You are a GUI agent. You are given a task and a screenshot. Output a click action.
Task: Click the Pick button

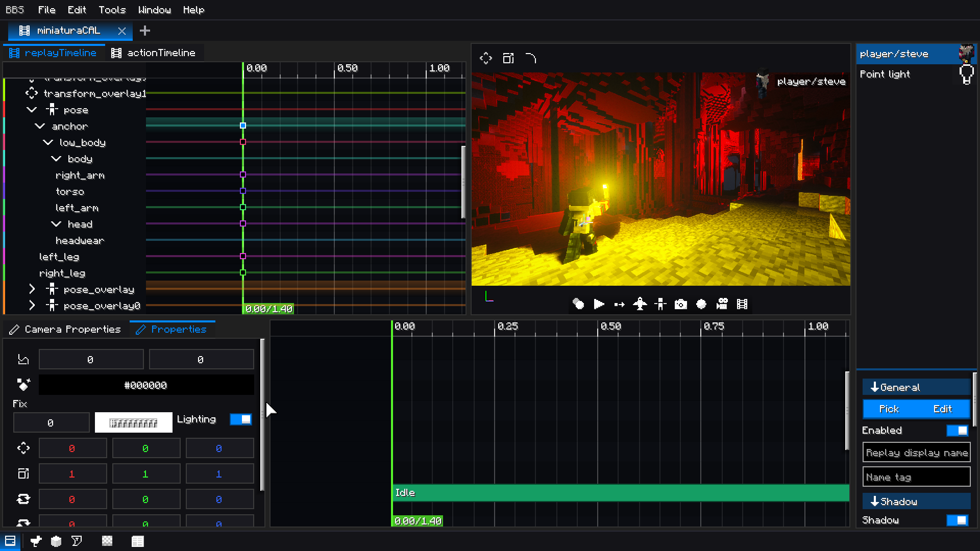click(889, 409)
